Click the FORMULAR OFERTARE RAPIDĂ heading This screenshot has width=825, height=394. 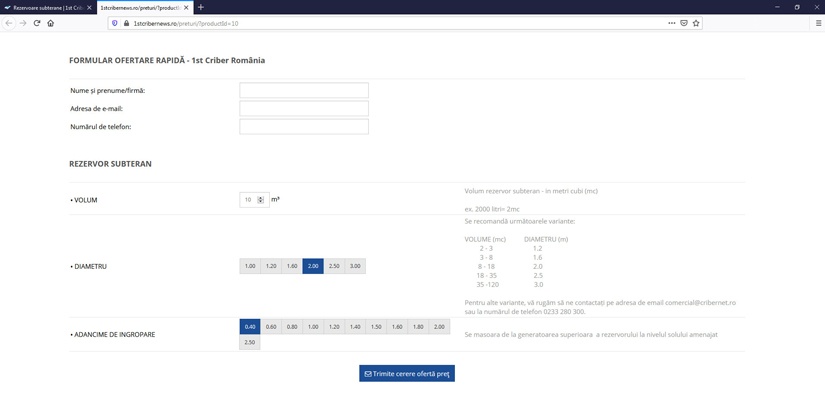[x=167, y=60]
